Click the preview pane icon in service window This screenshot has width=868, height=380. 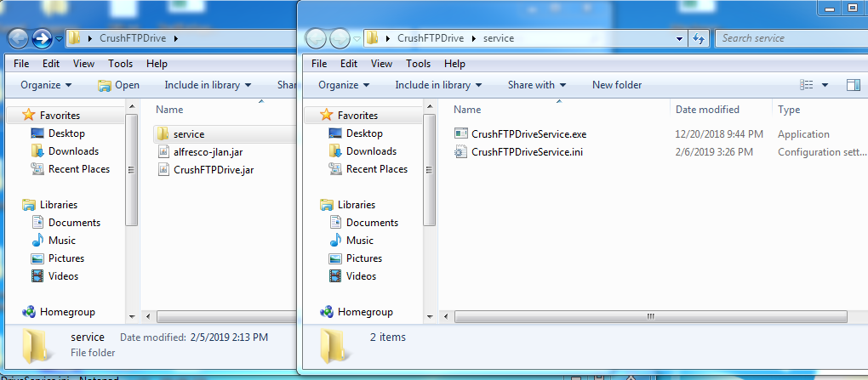[854, 85]
